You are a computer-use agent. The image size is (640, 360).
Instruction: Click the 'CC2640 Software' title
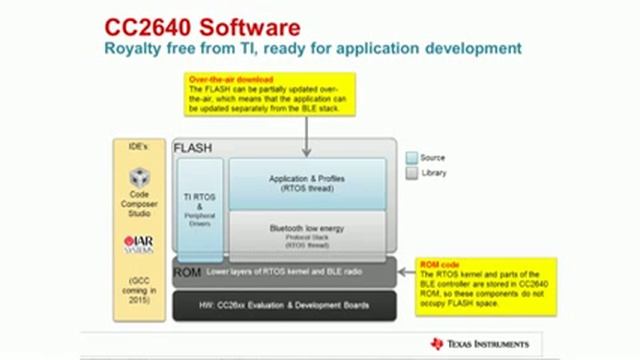coord(202,27)
